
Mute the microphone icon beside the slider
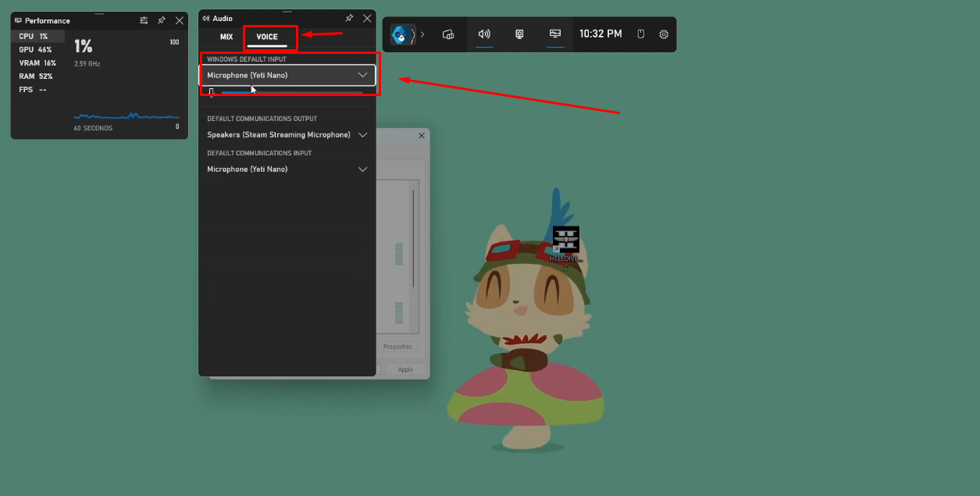(211, 92)
